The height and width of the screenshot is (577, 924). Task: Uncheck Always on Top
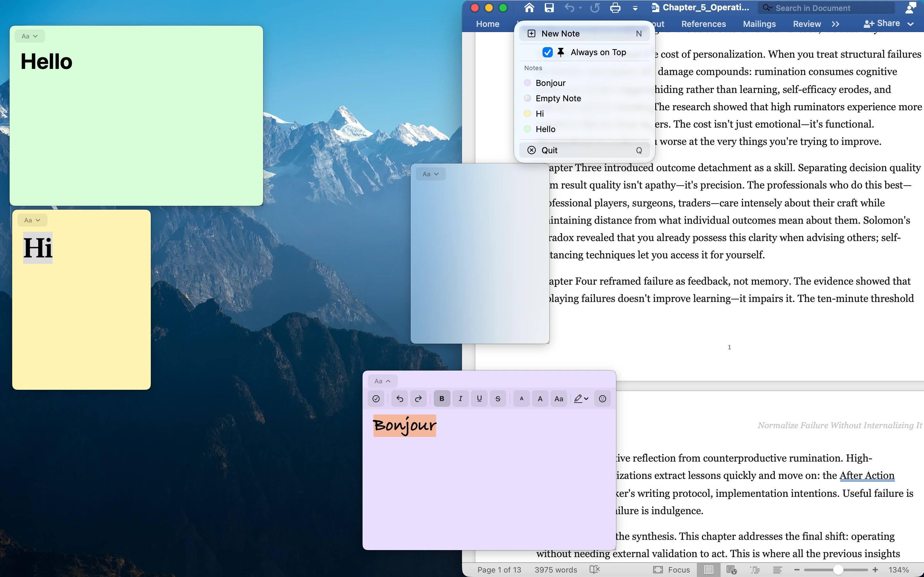[547, 52]
